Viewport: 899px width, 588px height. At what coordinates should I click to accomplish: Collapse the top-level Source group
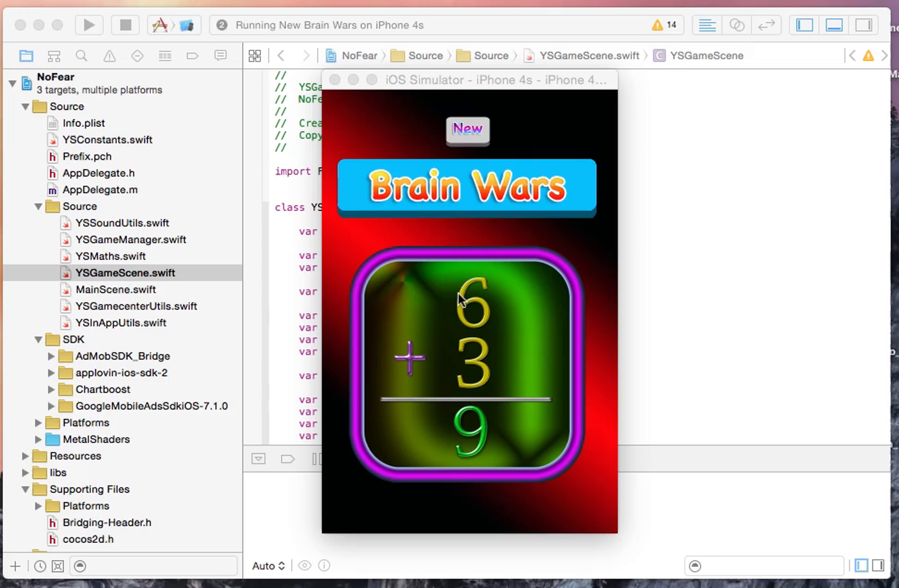[x=25, y=106]
